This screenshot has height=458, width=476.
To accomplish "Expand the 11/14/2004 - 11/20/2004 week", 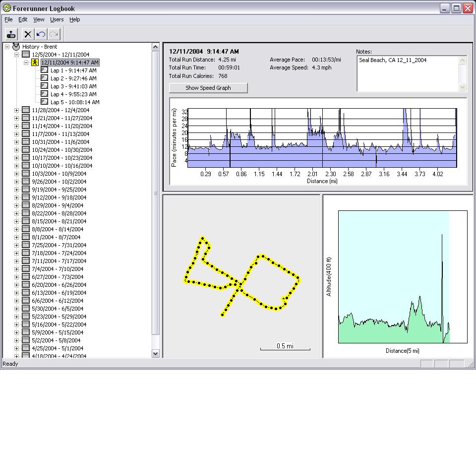I will [17, 126].
